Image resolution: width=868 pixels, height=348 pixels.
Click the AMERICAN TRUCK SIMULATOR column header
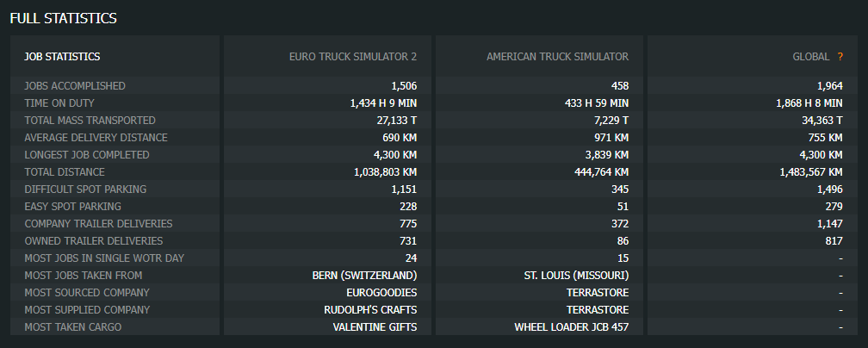[x=557, y=57]
